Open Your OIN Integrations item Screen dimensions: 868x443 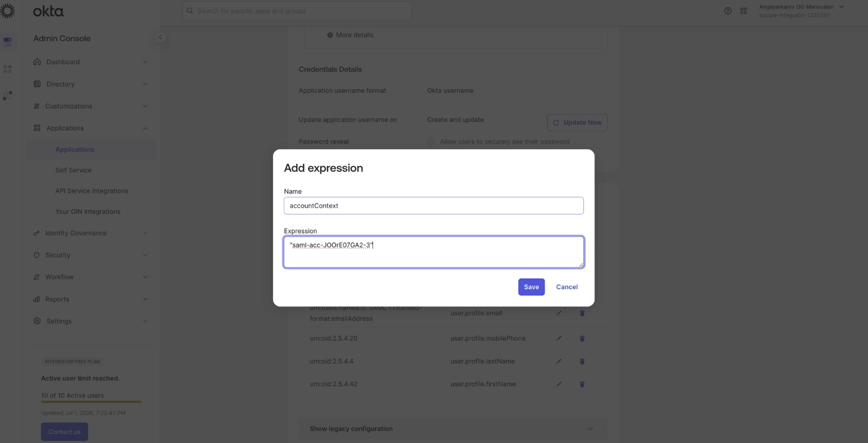(88, 212)
